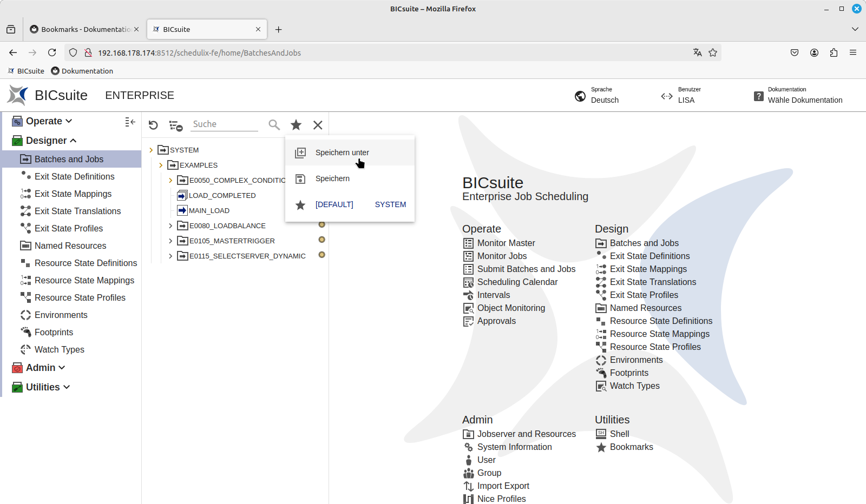Select 'Speichern' in bookmark menu

[332, 178]
